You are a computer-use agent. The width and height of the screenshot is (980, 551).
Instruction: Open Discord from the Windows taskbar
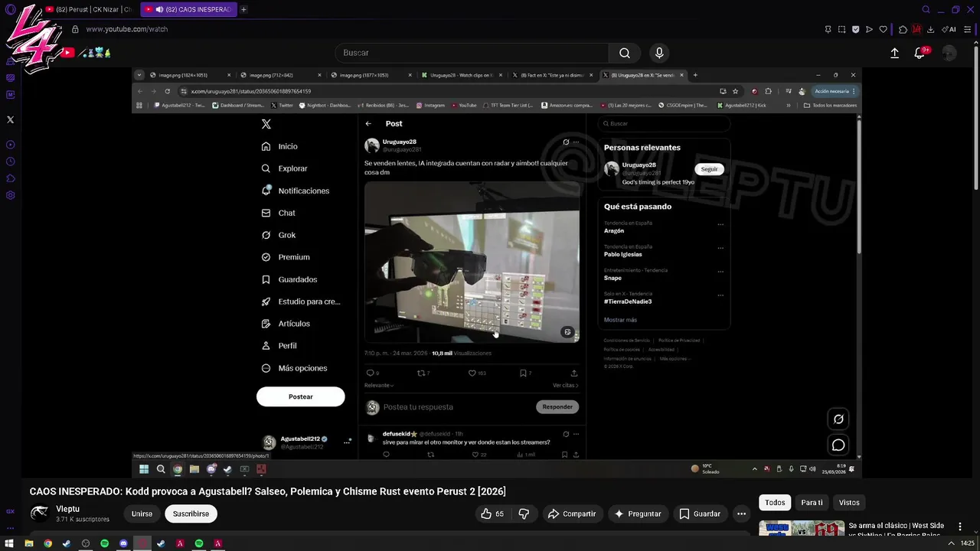click(123, 543)
